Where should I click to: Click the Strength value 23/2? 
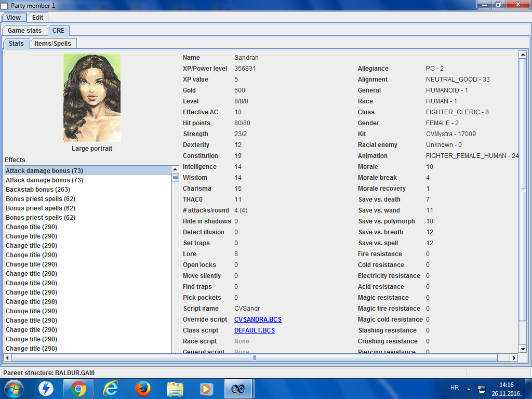tap(240, 134)
